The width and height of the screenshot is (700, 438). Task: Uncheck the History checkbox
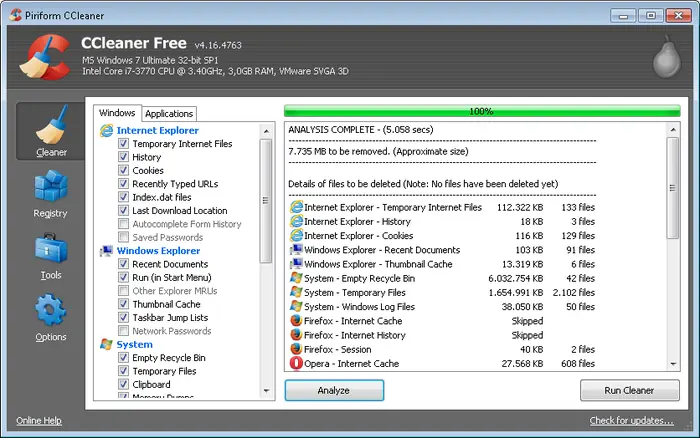(x=124, y=157)
